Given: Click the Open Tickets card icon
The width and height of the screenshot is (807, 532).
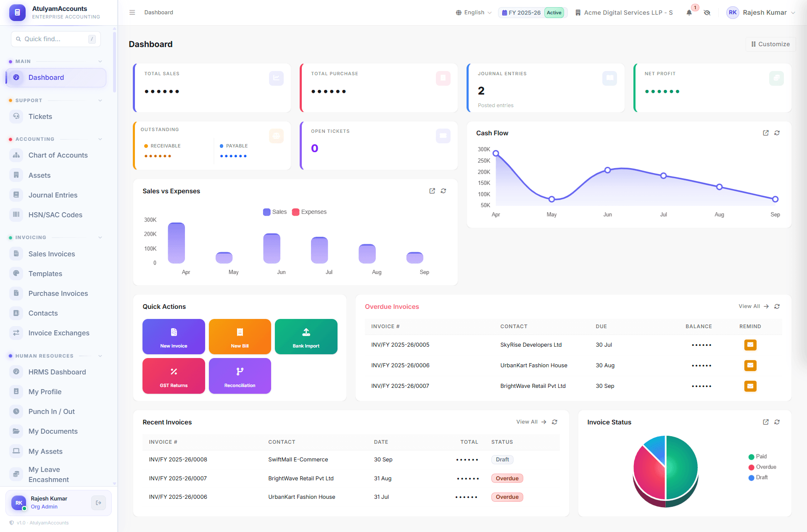Looking at the screenshot, I should click(443, 136).
